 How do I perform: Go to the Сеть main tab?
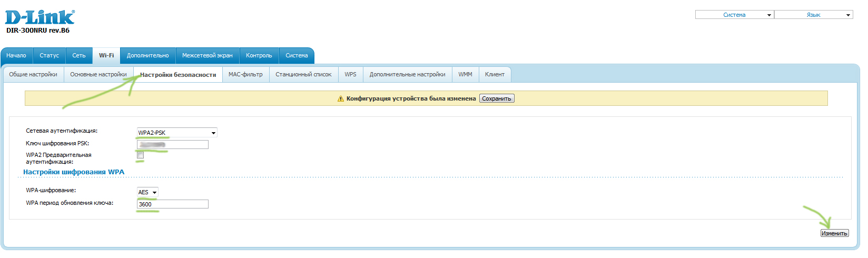pyautogui.click(x=79, y=55)
